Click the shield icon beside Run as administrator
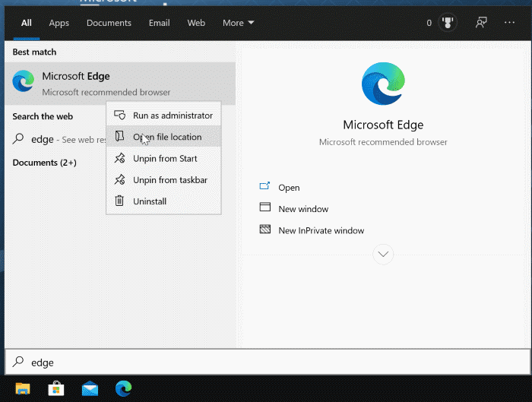The image size is (532, 402). point(120,116)
